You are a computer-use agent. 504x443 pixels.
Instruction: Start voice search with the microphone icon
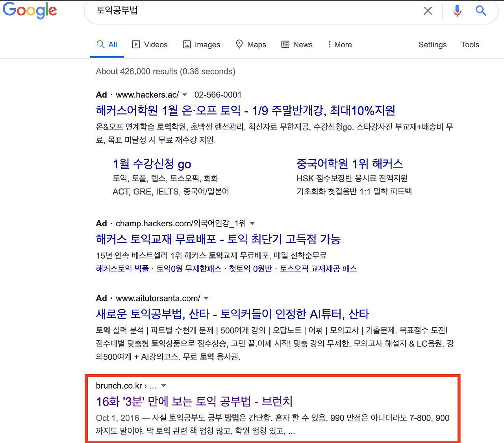coord(457,11)
